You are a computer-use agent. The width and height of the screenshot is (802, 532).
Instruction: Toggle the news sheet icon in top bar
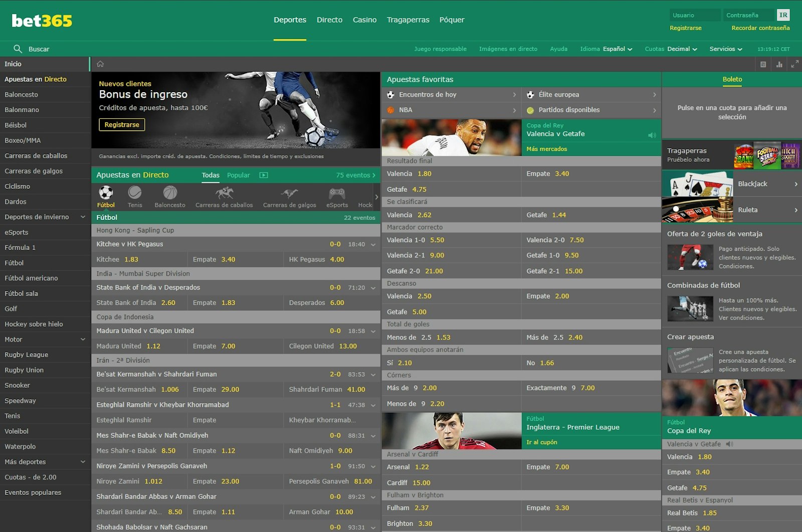(x=763, y=64)
